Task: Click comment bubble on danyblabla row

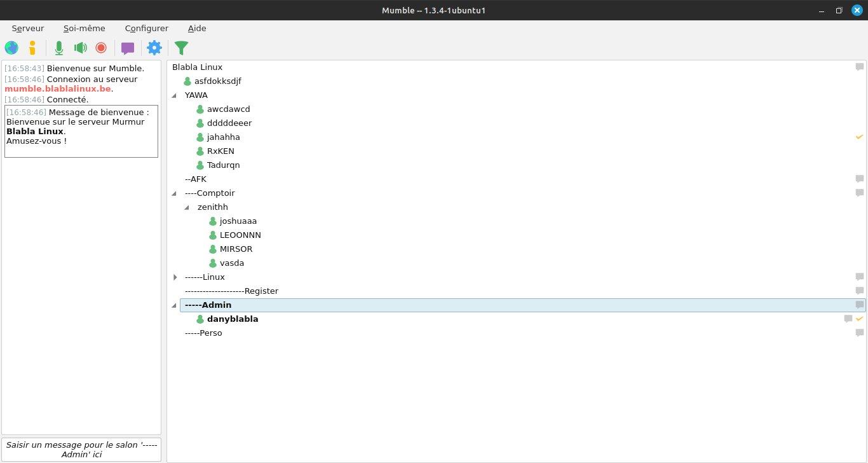Action: click(x=848, y=319)
